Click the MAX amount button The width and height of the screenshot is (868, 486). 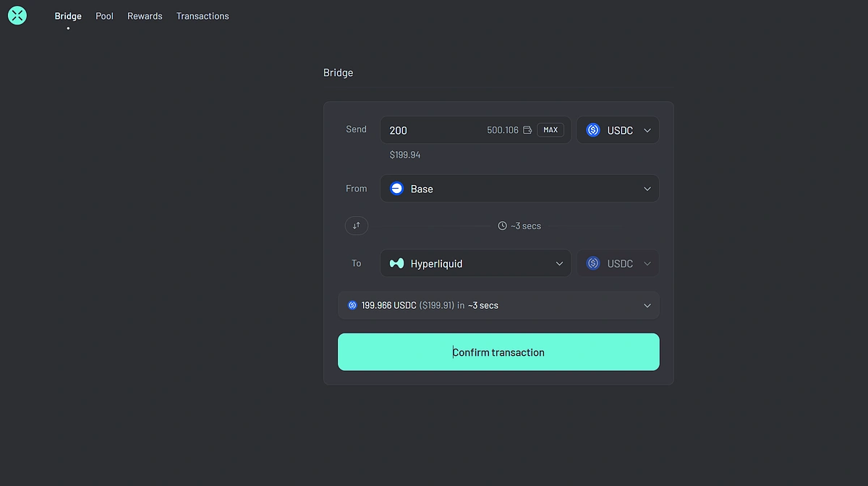[x=550, y=130]
